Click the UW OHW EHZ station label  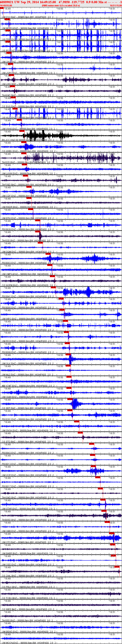click(28, 397)
